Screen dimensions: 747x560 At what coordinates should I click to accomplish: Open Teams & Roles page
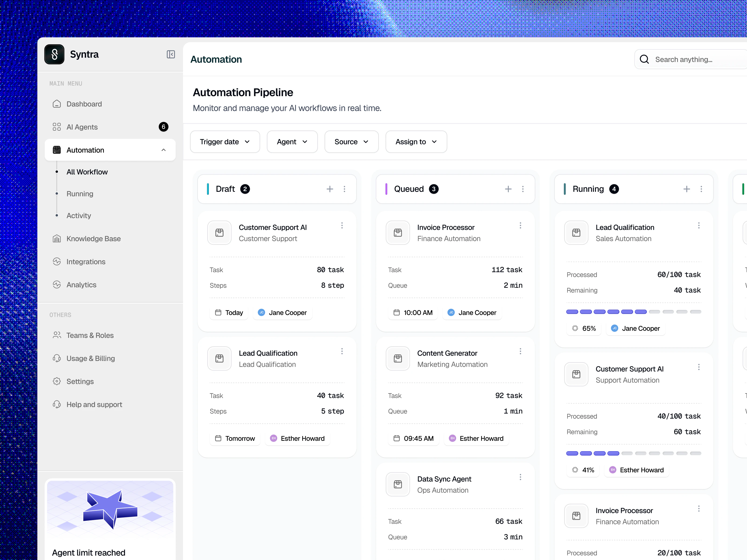tap(110, 335)
